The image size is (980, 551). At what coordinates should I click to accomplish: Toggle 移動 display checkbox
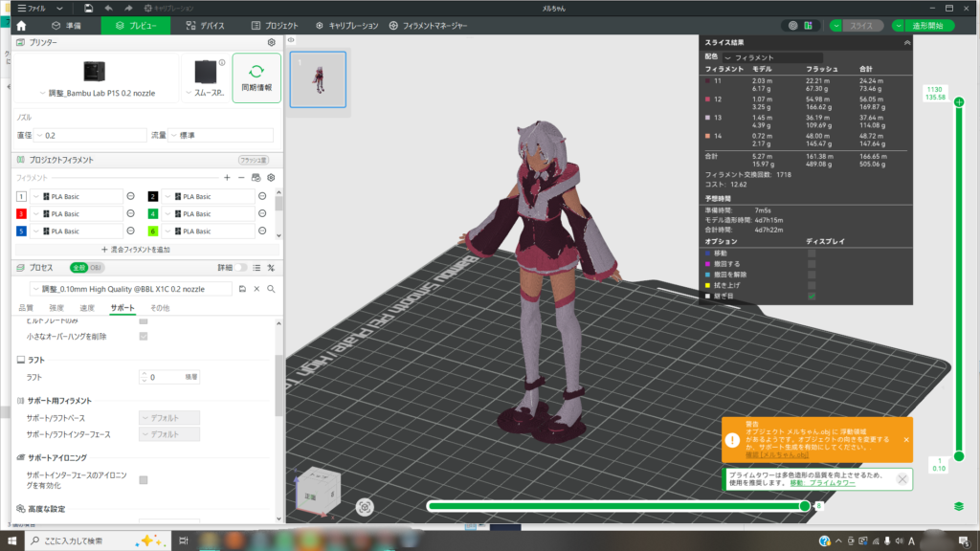click(x=812, y=253)
